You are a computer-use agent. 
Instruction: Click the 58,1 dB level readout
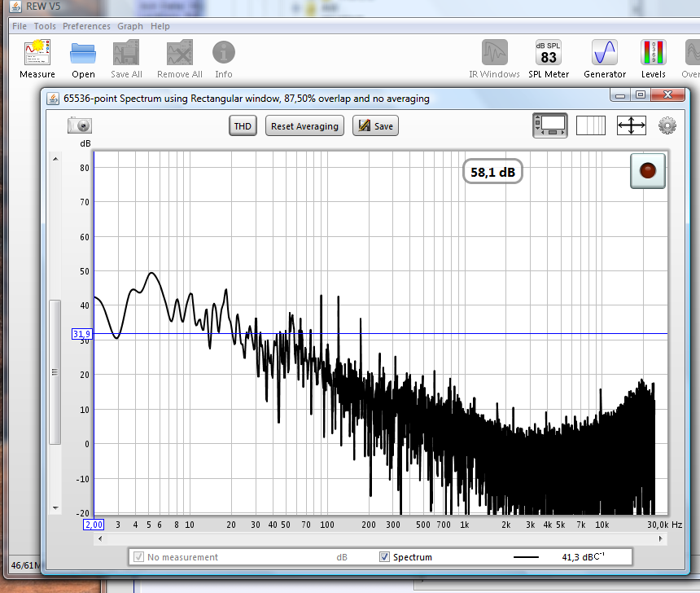click(492, 172)
